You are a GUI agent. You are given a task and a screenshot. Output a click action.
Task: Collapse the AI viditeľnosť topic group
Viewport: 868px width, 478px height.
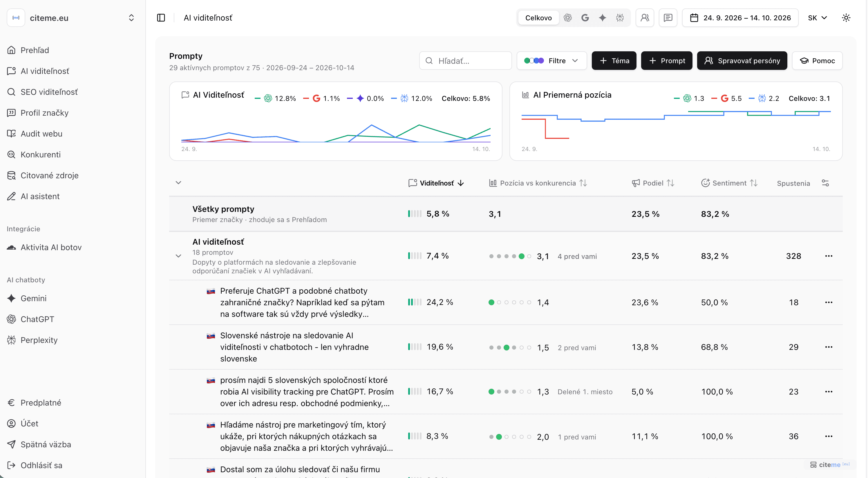point(179,256)
